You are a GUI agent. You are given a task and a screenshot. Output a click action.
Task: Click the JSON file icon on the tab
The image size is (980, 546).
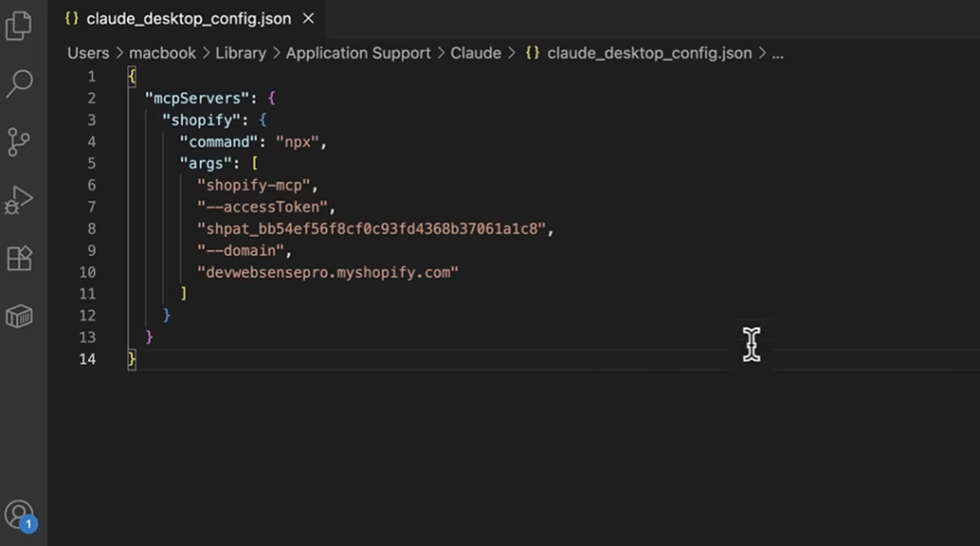[71, 19]
